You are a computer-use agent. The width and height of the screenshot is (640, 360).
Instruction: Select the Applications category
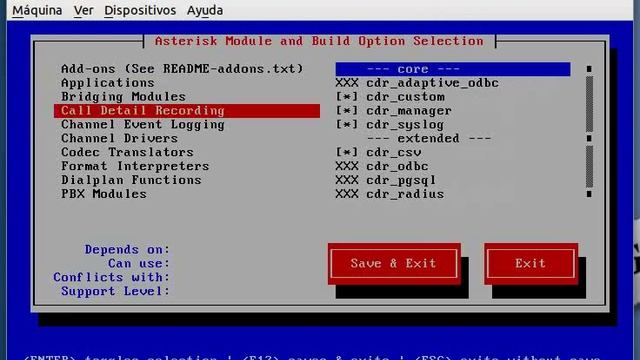[108, 83]
